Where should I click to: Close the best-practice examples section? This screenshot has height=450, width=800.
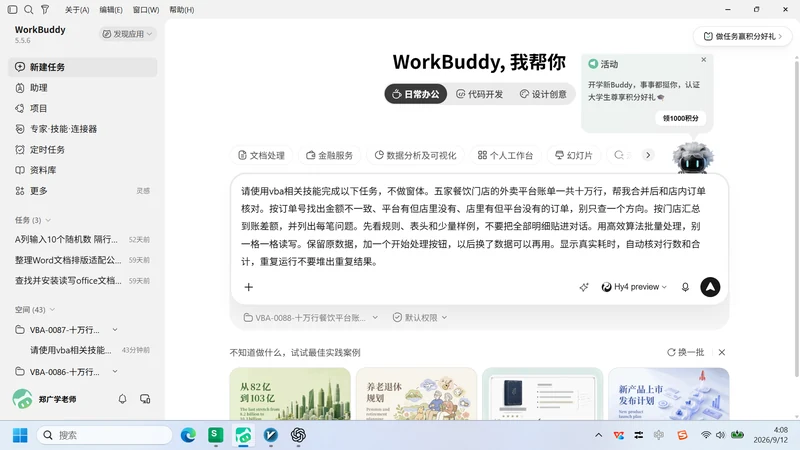[722, 352]
